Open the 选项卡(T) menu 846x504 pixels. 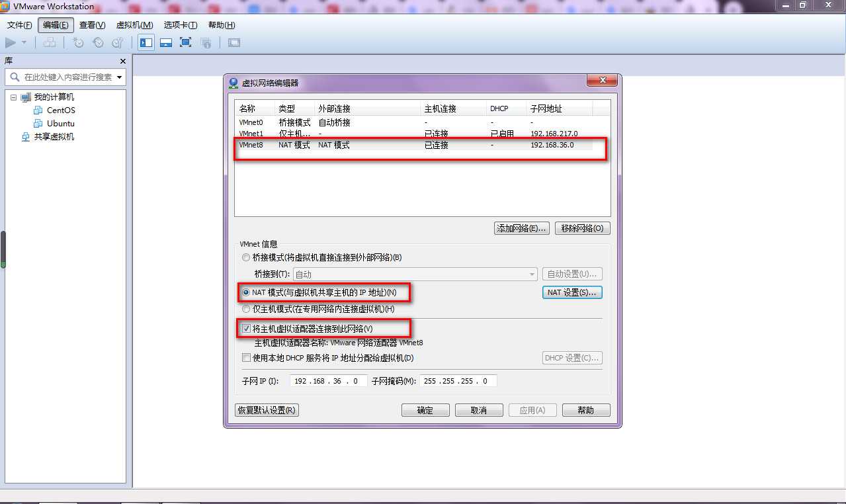click(181, 25)
